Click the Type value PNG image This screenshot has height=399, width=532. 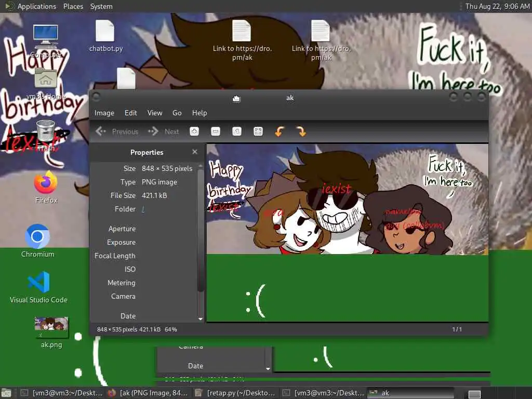click(x=159, y=182)
